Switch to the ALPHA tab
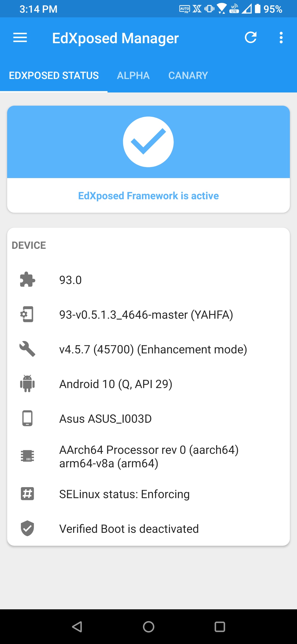297x644 pixels. point(133,75)
